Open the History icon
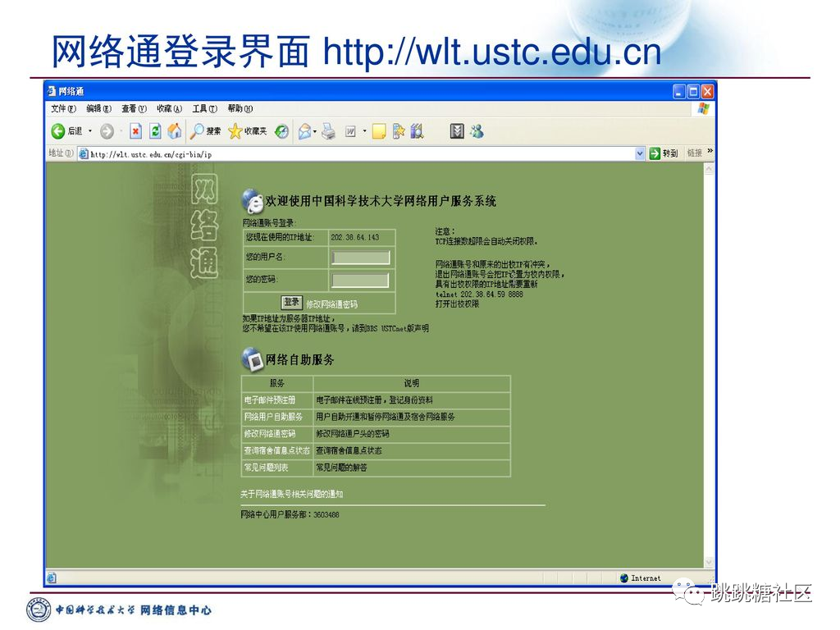The image size is (840, 630). click(282, 130)
